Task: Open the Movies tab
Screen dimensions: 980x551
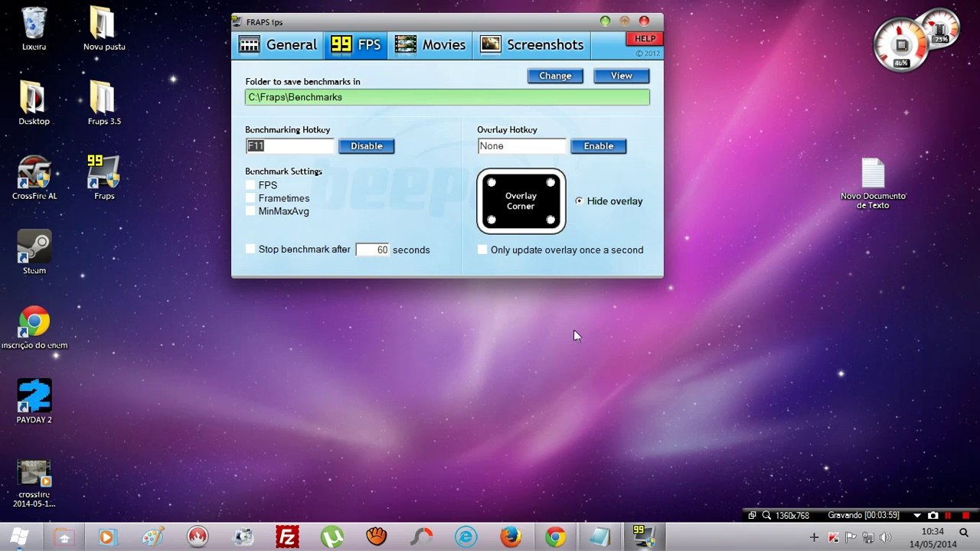Action: click(x=430, y=45)
